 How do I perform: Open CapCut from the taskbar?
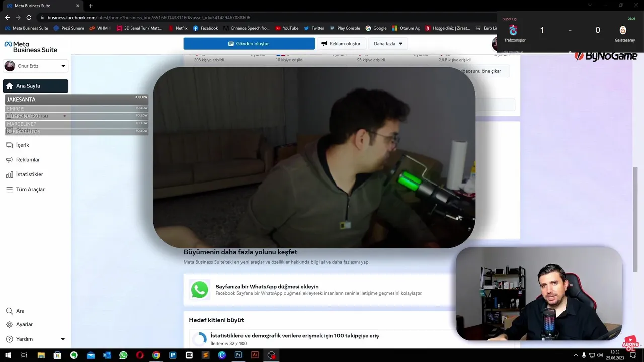click(189, 355)
